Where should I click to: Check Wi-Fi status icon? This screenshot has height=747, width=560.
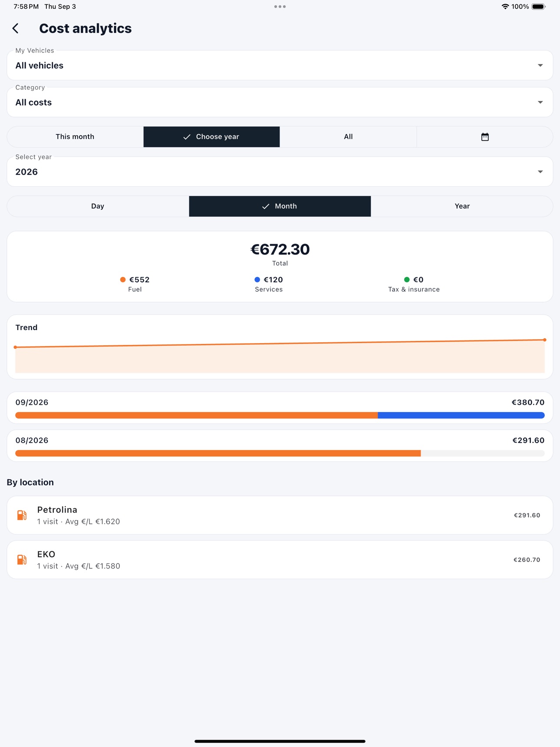point(505,7)
